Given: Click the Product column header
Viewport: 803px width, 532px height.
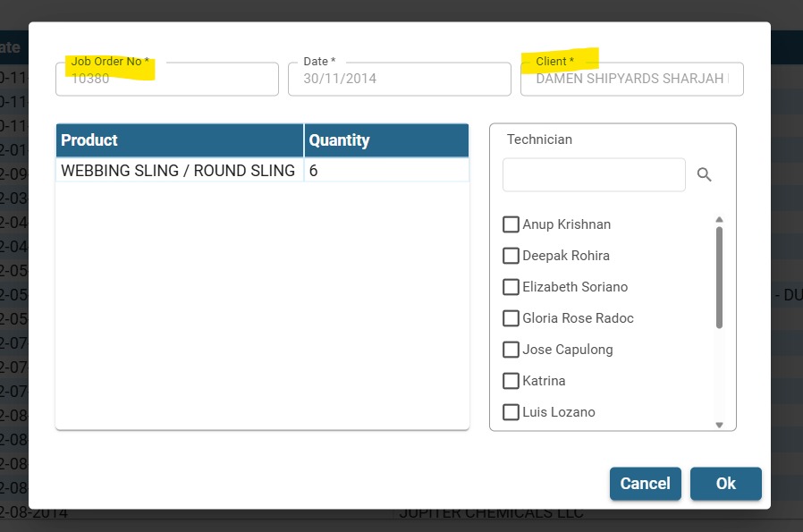Looking at the screenshot, I should tap(179, 140).
